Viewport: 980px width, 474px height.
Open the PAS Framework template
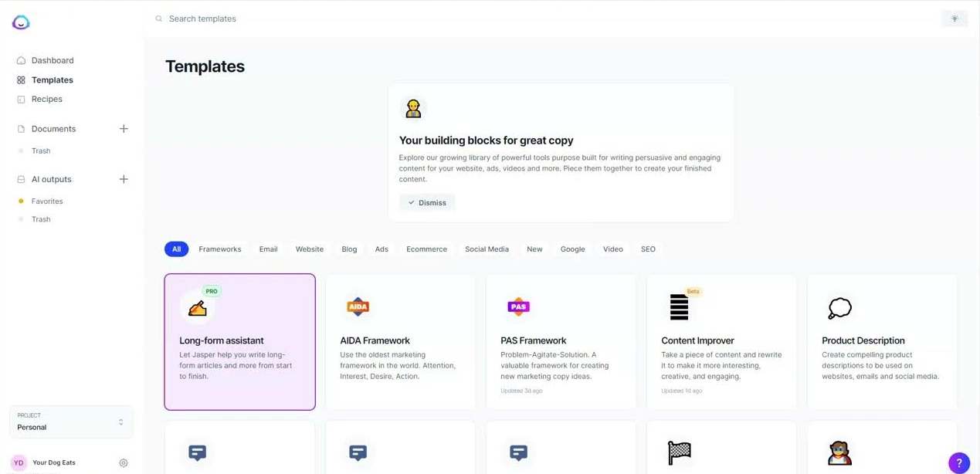tap(561, 342)
